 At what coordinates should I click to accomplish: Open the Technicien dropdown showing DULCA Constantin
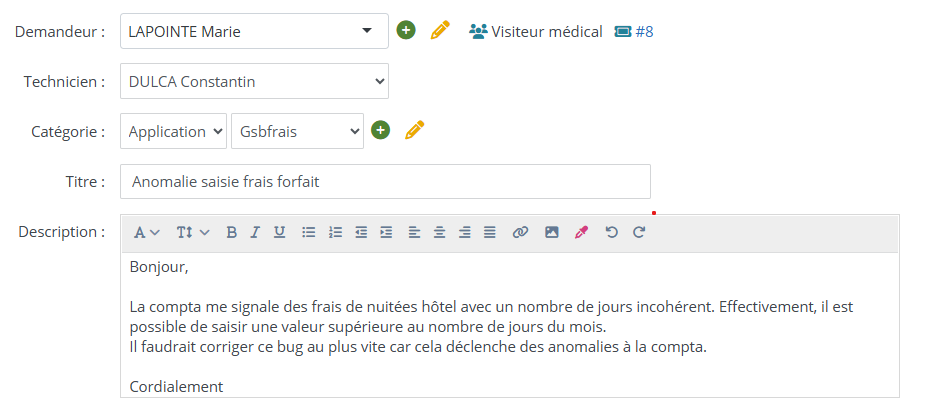pyautogui.click(x=254, y=81)
